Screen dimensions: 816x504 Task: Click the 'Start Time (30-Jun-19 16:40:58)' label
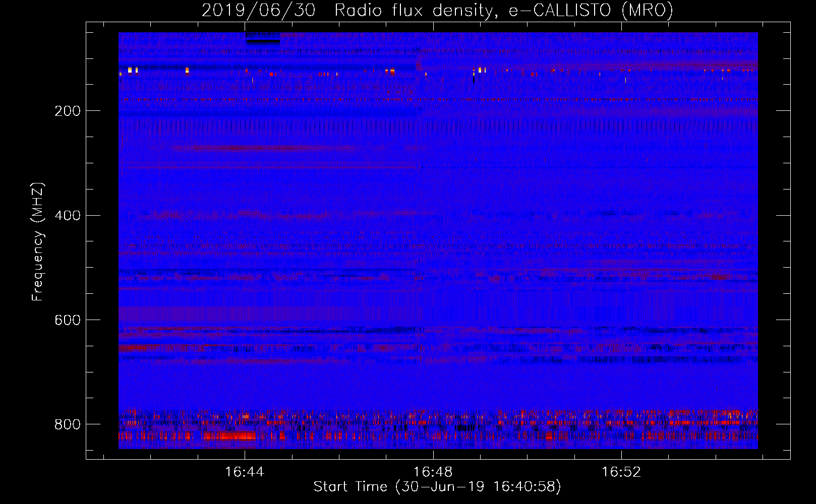(x=437, y=487)
